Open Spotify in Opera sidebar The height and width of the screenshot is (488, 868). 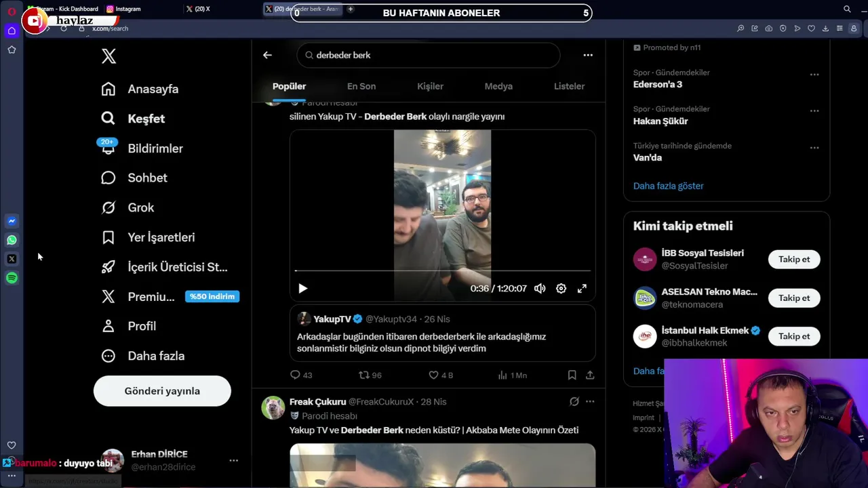click(x=12, y=278)
